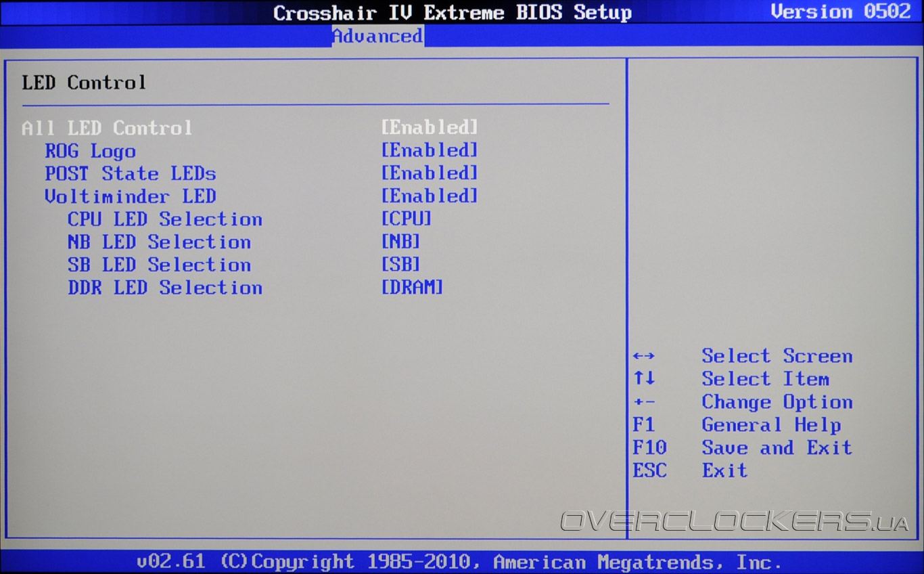
Task: Select the CPU LED Selection row label
Action: tap(165, 219)
